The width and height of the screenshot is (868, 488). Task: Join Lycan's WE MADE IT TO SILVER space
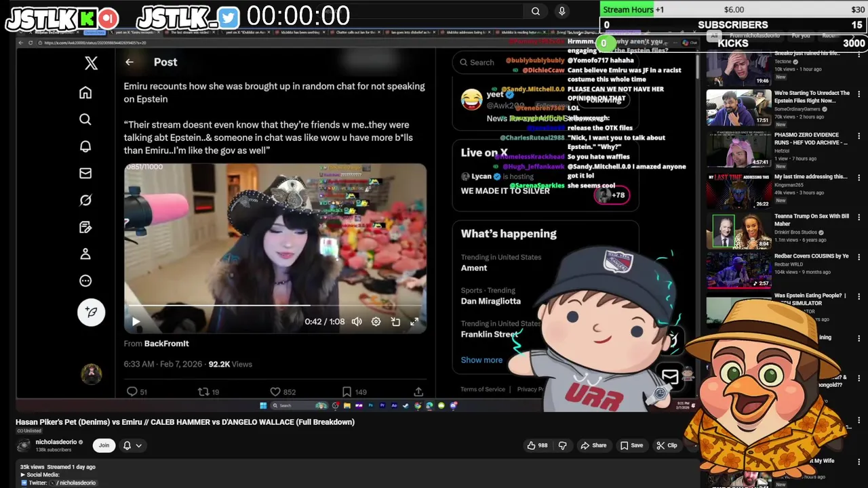pos(505,191)
